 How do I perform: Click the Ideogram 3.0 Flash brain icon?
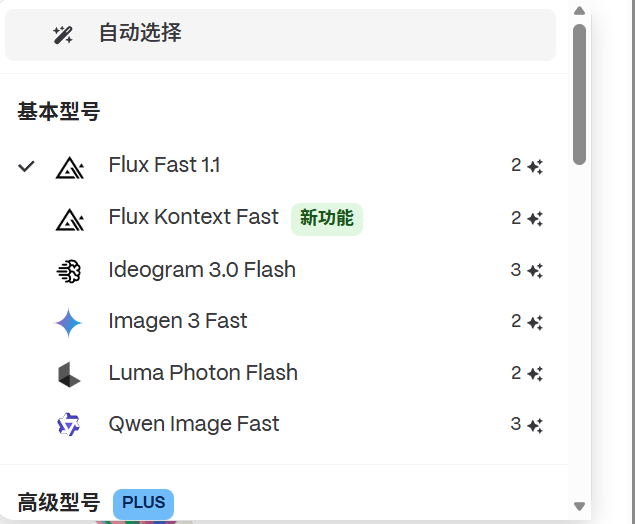[68, 271]
